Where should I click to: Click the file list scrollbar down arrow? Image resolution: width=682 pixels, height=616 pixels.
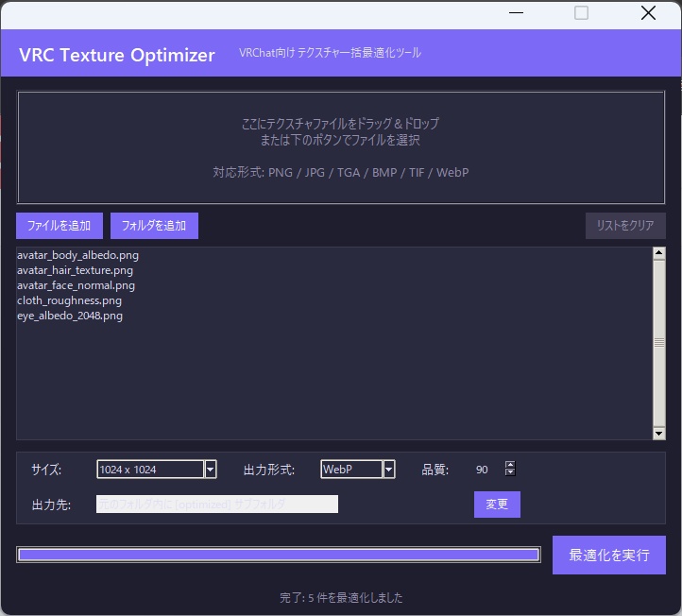click(659, 434)
